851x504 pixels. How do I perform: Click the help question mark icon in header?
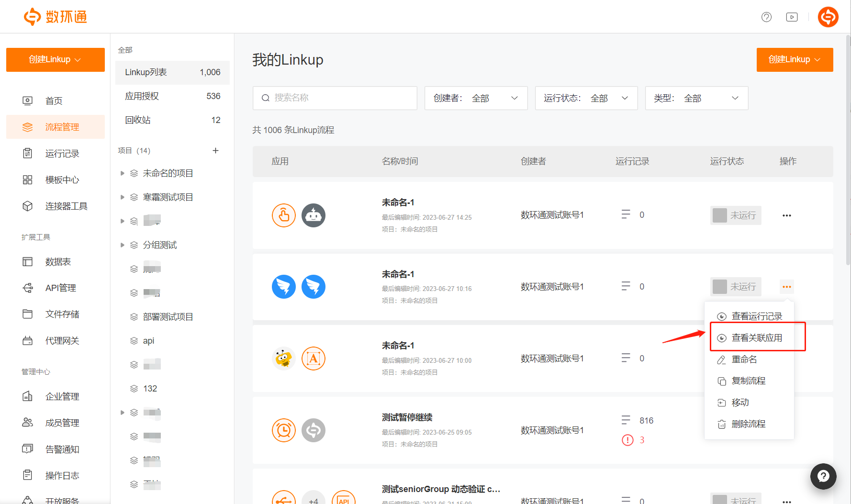pos(766,17)
